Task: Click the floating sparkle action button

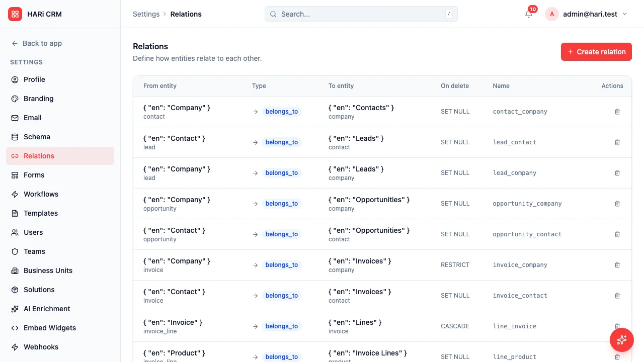Action: point(622,340)
